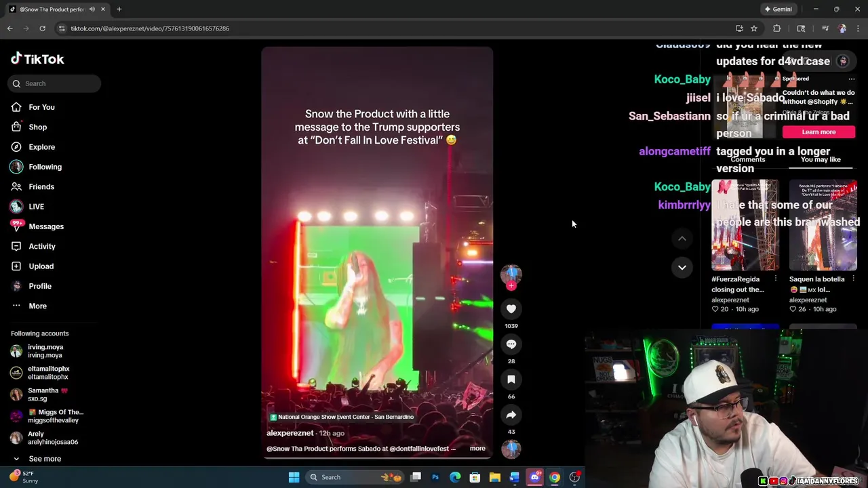Open Microsoft Edge from the taskbar
Viewport: 868px width, 488px height.
click(x=455, y=477)
